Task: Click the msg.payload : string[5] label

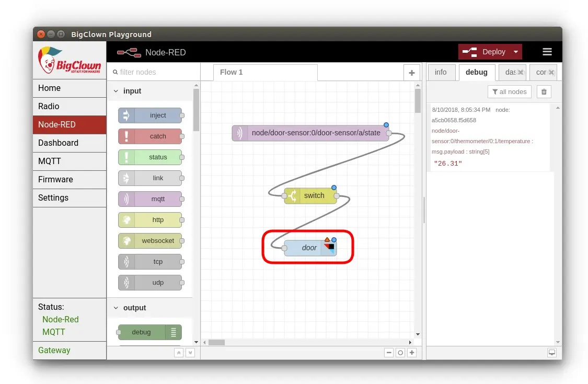Action: pyautogui.click(x=460, y=152)
